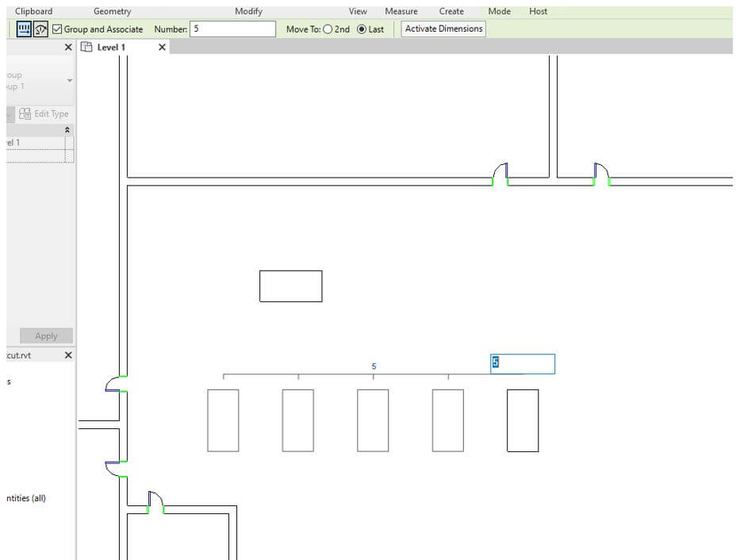Click the Apply button

[46, 336]
